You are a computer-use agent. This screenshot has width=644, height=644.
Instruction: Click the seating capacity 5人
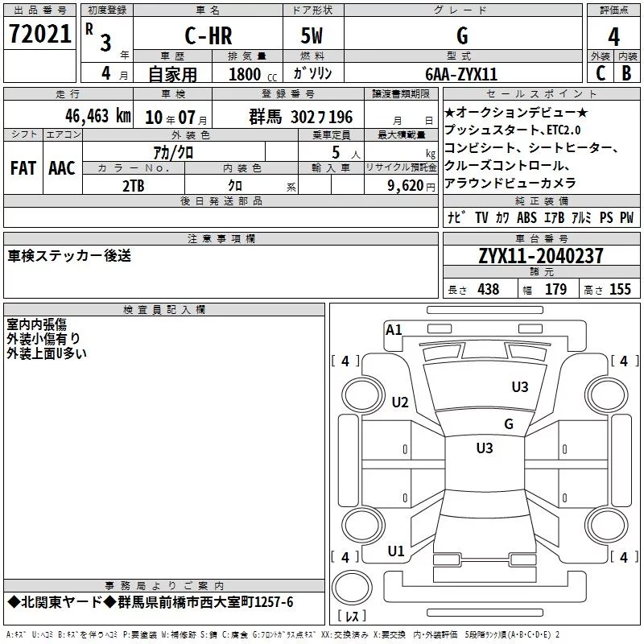tap(346, 153)
